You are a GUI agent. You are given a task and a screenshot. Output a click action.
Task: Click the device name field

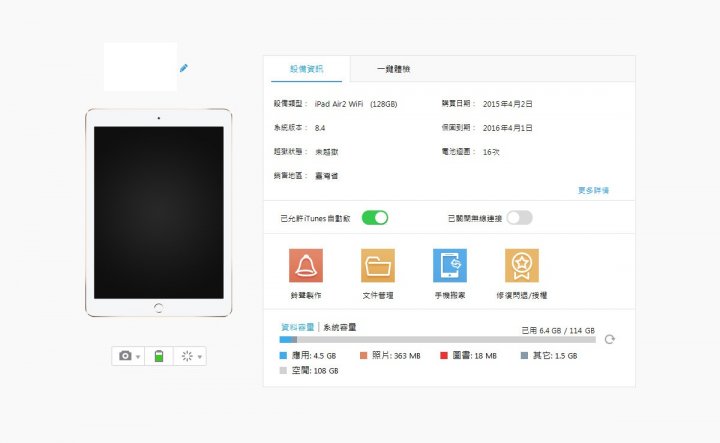point(141,67)
